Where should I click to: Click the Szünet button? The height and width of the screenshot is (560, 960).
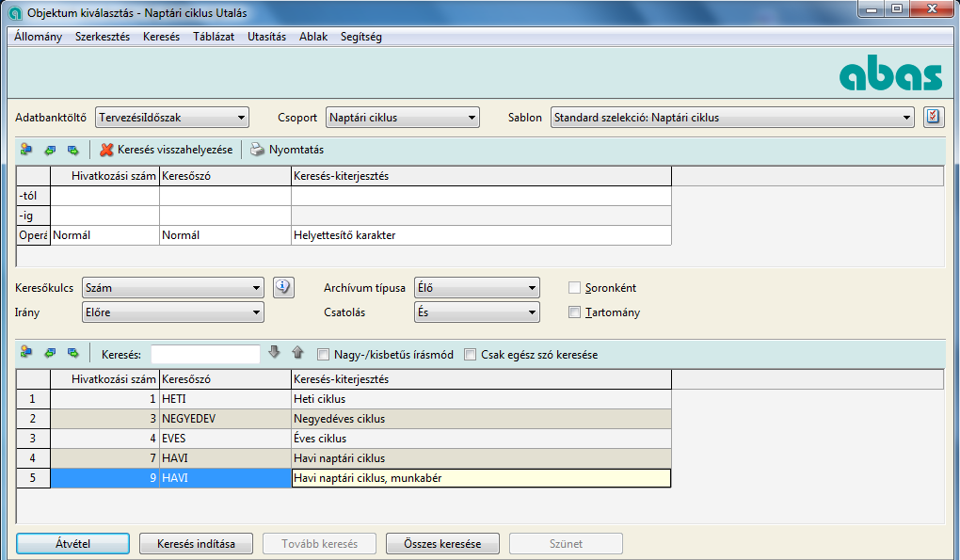[566, 543]
